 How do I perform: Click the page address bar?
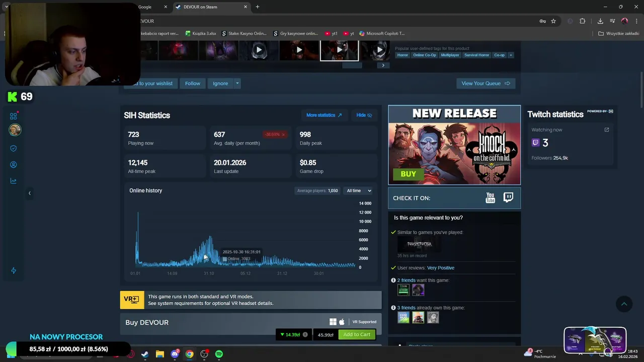pos(332,21)
